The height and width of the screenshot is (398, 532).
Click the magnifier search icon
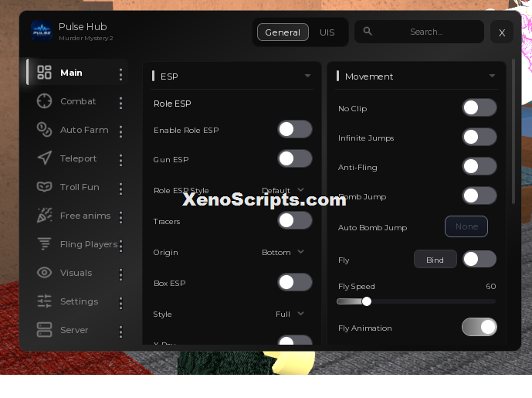coord(368,31)
